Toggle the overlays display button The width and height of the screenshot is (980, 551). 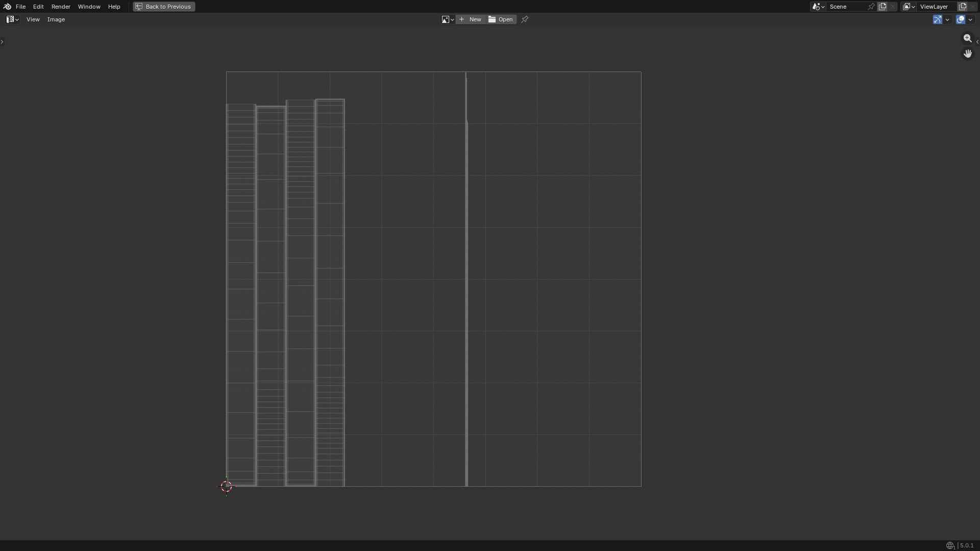[961, 19]
